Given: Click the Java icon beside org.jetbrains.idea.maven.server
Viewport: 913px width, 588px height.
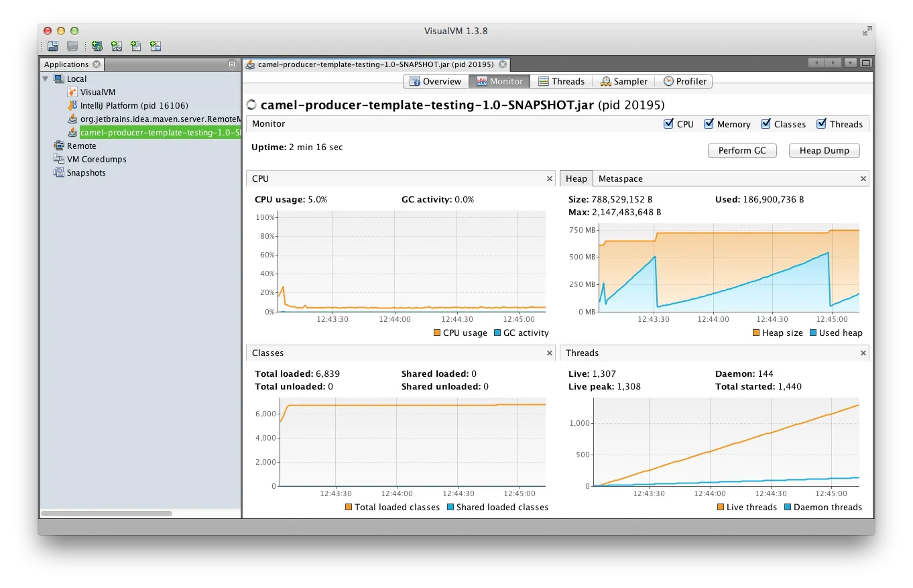Looking at the screenshot, I should point(73,119).
